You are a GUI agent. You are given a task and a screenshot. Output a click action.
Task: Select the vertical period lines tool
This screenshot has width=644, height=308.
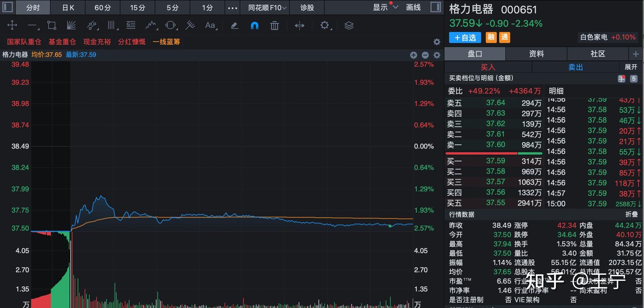click(111, 25)
